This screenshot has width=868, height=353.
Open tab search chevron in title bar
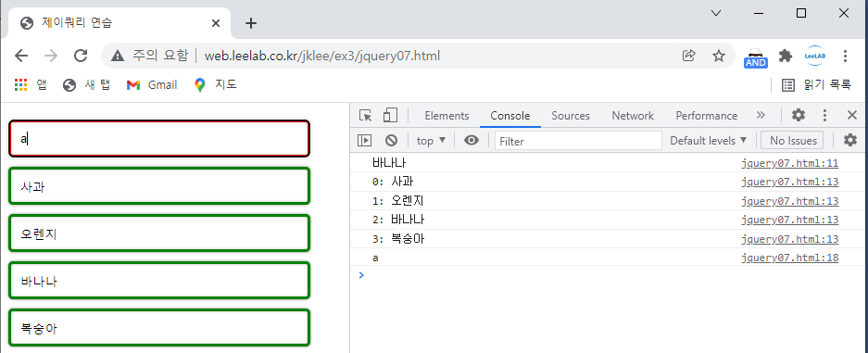716,13
